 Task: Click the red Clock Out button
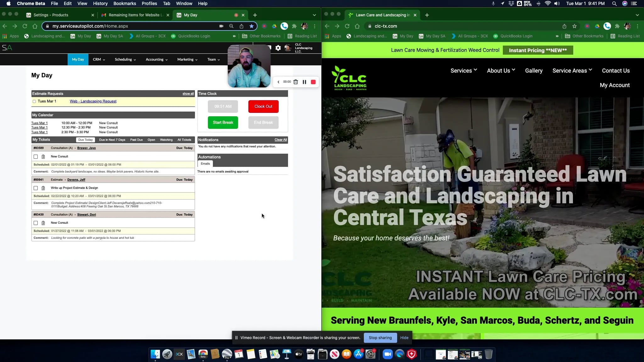click(264, 107)
